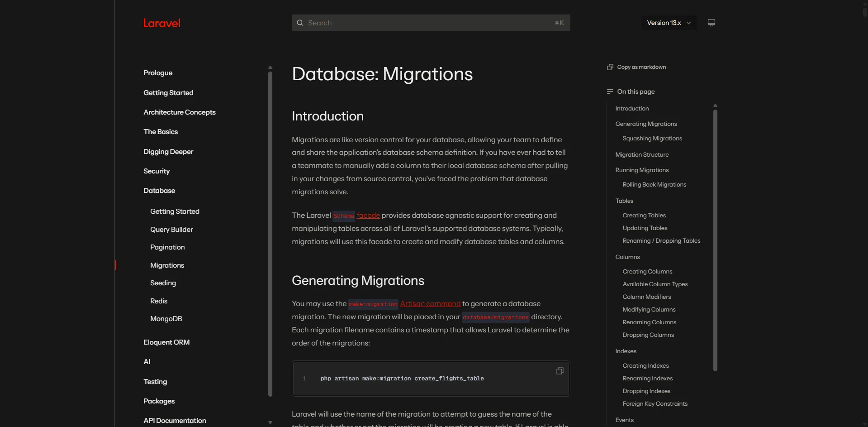
Task: Open the Redis page
Action: (159, 301)
